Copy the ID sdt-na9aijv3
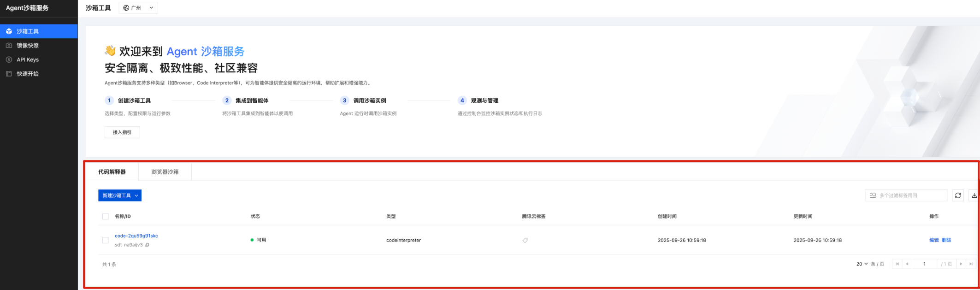The height and width of the screenshot is (290, 980). (148, 245)
